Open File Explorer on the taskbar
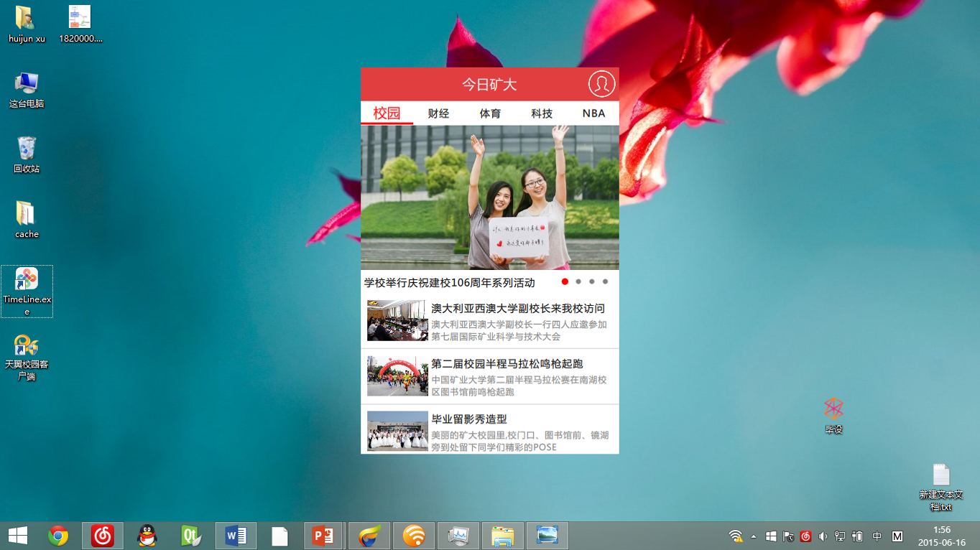This screenshot has height=550, width=980. (503, 536)
